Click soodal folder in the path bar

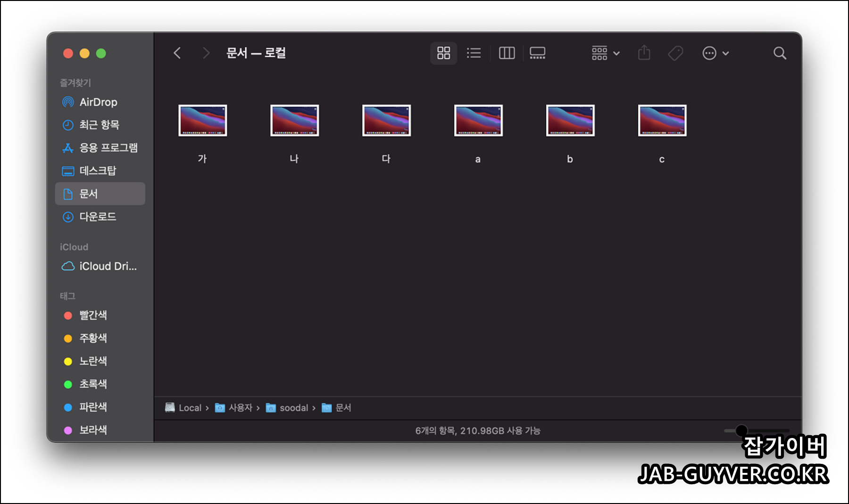pos(287,408)
